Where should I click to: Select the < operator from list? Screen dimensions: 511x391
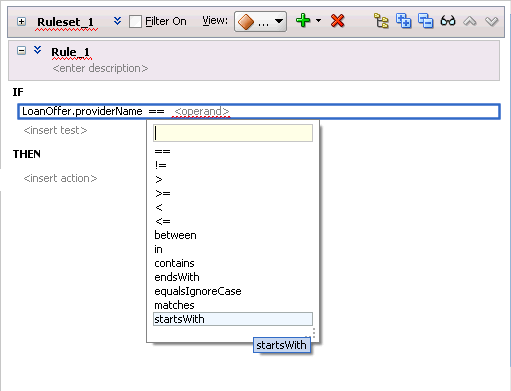[233, 207]
